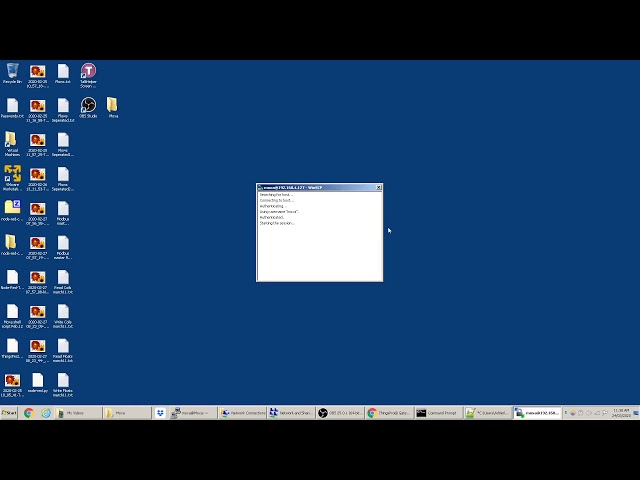Click the Show Desktop button at taskbar end
Screen dimensions: 640x480
click(636, 413)
